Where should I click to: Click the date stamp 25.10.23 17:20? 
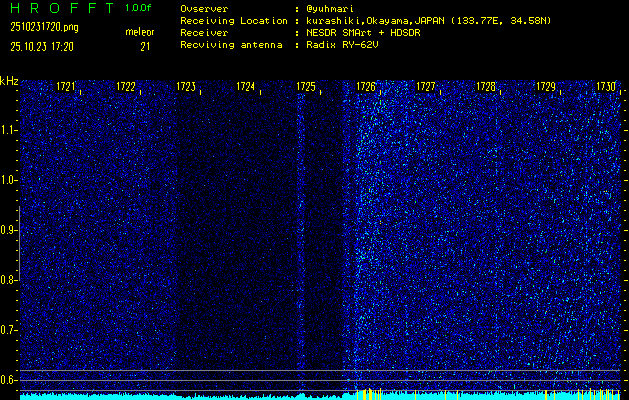[x=42, y=47]
